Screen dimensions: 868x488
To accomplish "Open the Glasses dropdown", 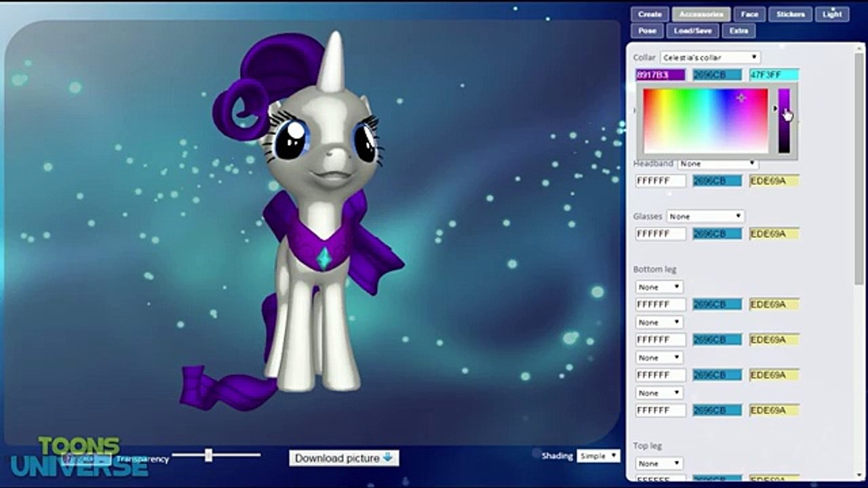I will (705, 216).
